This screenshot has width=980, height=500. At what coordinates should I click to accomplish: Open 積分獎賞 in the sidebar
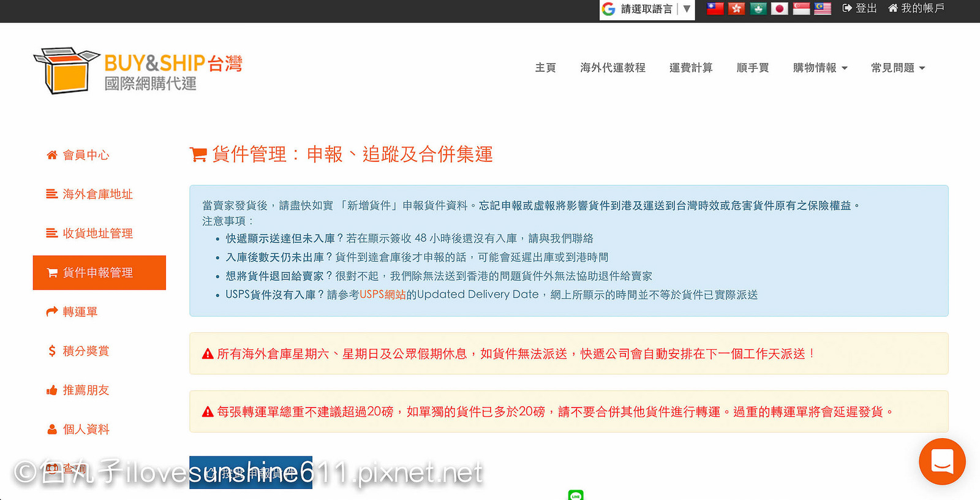pos(86,351)
